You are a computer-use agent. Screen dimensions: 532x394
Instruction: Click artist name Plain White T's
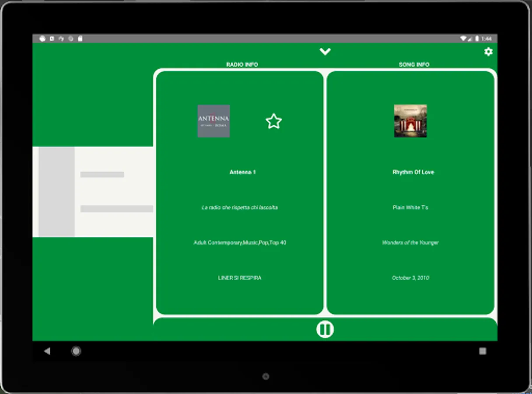pos(410,208)
